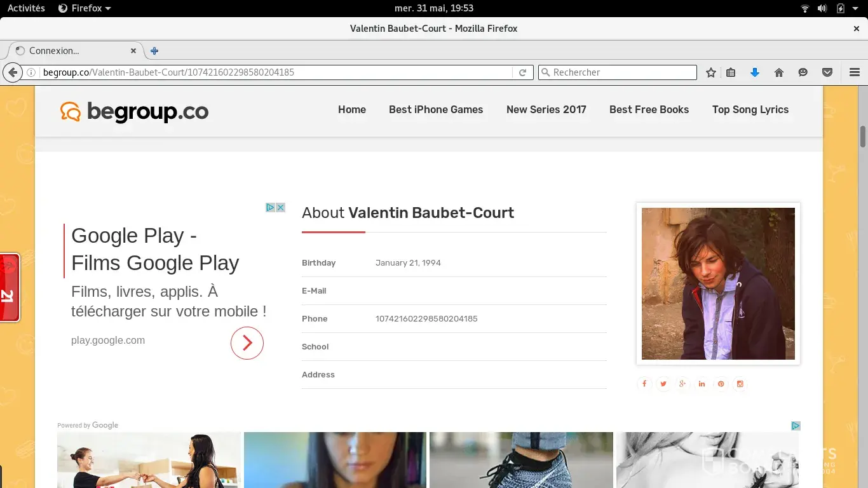The image size is (868, 488).
Task: Click the Twitter icon under the photo
Action: pyautogui.click(x=663, y=384)
